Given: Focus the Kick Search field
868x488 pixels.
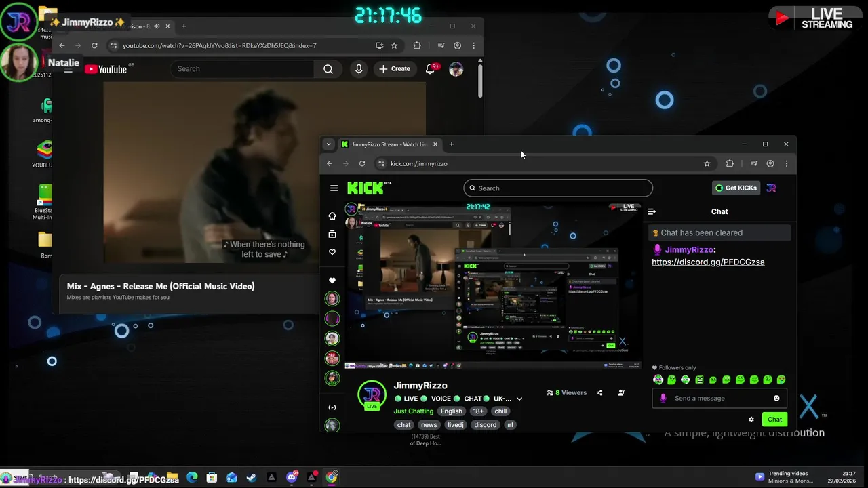Looking at the screenshot, I should click(x=558, y=188).
